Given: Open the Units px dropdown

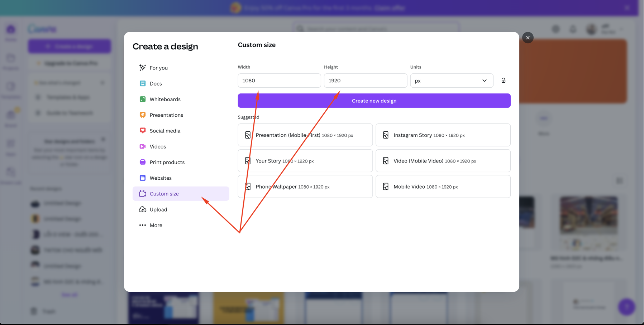Looking at the screenshot, I should point(452,81).
